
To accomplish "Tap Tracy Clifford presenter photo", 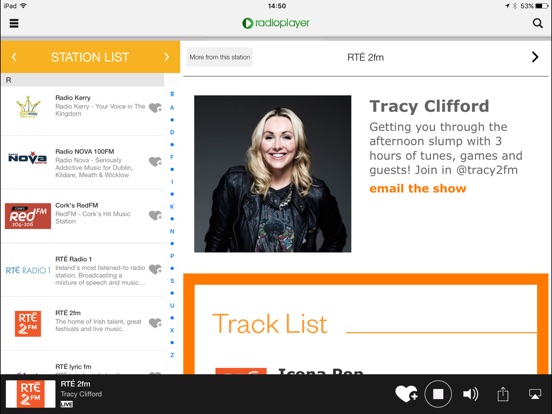I will point(272,174).
